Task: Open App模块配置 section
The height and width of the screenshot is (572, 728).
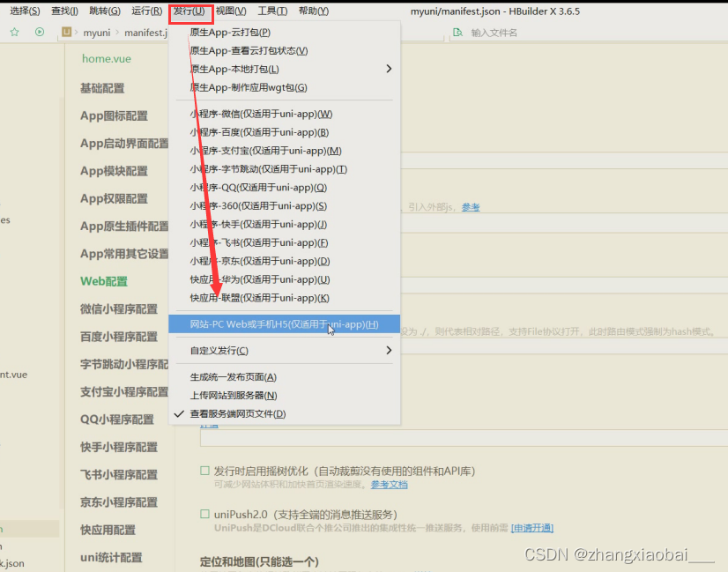Action: coord(114,171)
